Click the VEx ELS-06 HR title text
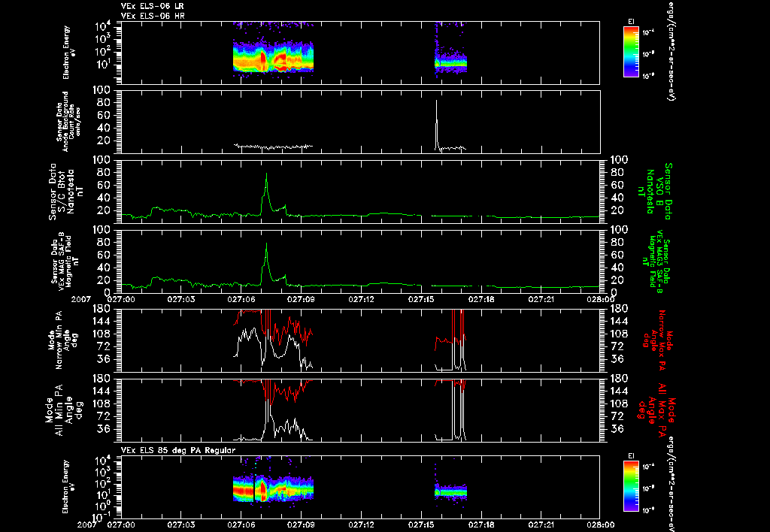The image size is (770, 532). click(153, 17)
